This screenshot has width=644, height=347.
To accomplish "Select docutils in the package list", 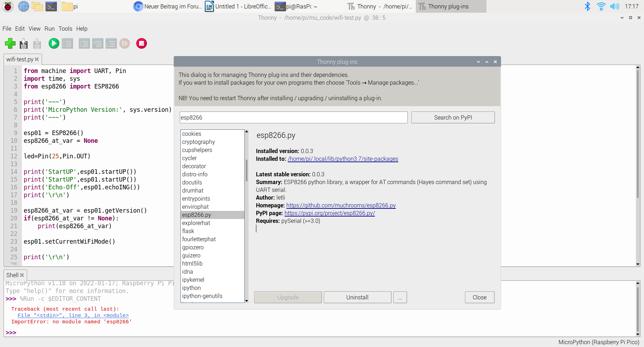I will pos(212,182).
